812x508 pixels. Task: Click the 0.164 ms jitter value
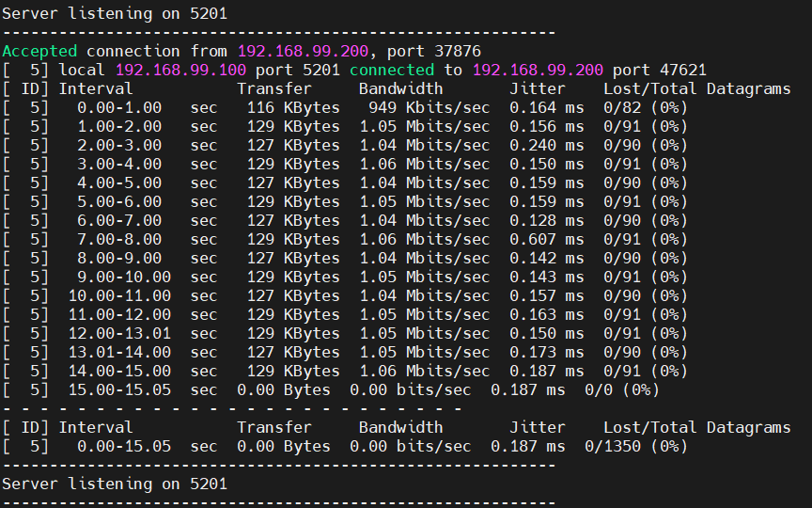(546, 107)
